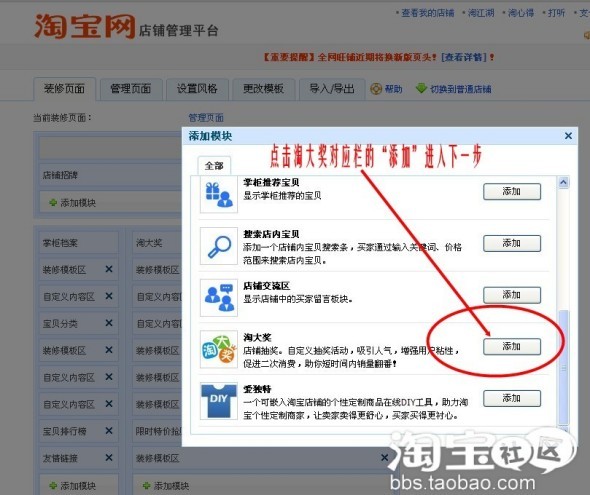
Task: Remove 宝贝排行榜 module with its X
Action: [109, 430]
